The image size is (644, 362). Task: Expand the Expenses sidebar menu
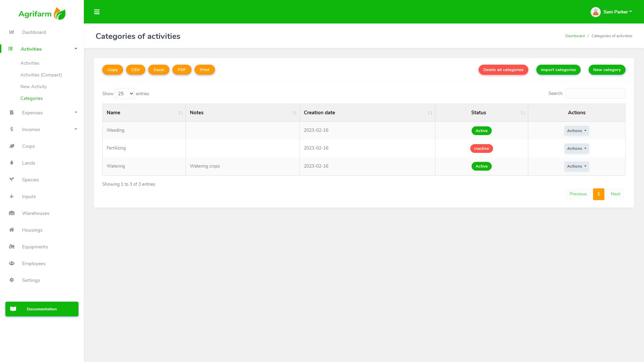coord(33,113)
